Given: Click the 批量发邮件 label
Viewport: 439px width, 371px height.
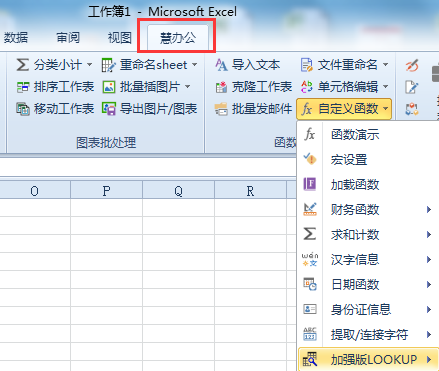Looking at the screenshot, I should coord(262,109).
